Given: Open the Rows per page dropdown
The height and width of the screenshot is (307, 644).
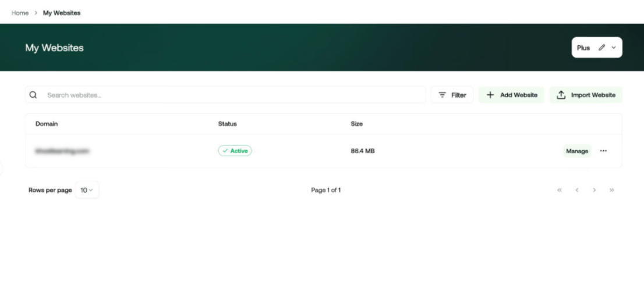Looking at the screenshot, I should pos(87,190).
